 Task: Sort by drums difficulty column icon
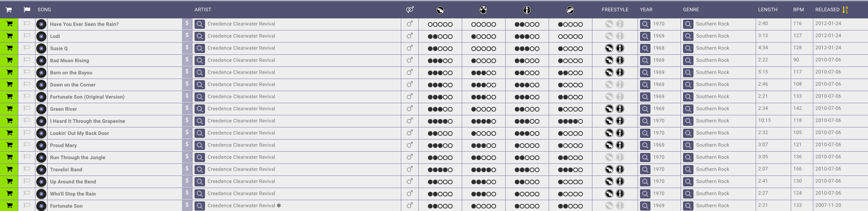(483, 10)
